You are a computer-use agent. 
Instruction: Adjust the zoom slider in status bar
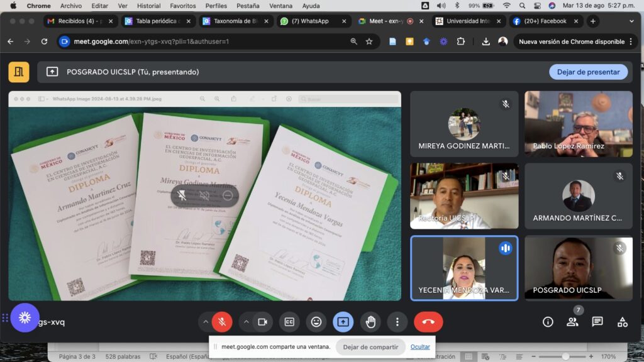click(565, 356)
